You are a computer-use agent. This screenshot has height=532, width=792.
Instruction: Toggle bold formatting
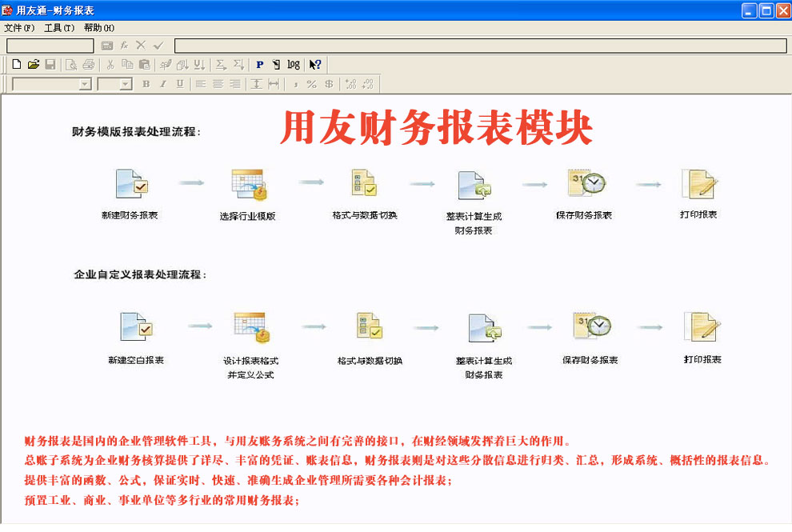click(146, 84)
